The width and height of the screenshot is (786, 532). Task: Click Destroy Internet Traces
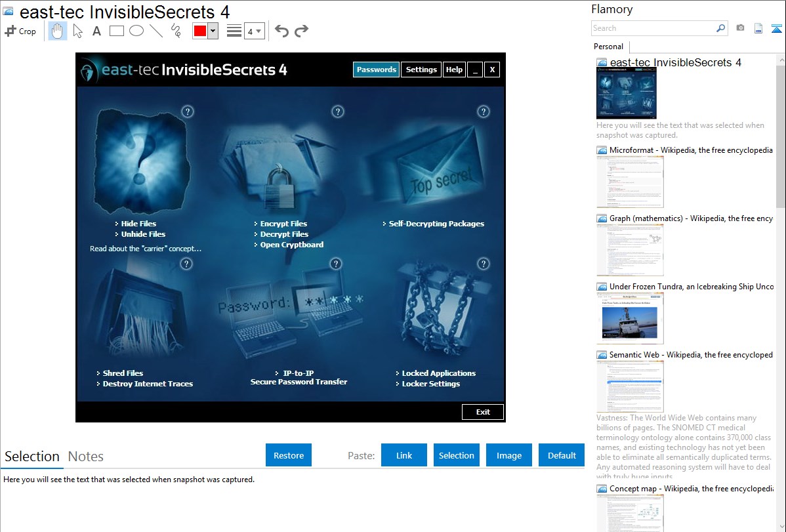(x=148, y=384)
